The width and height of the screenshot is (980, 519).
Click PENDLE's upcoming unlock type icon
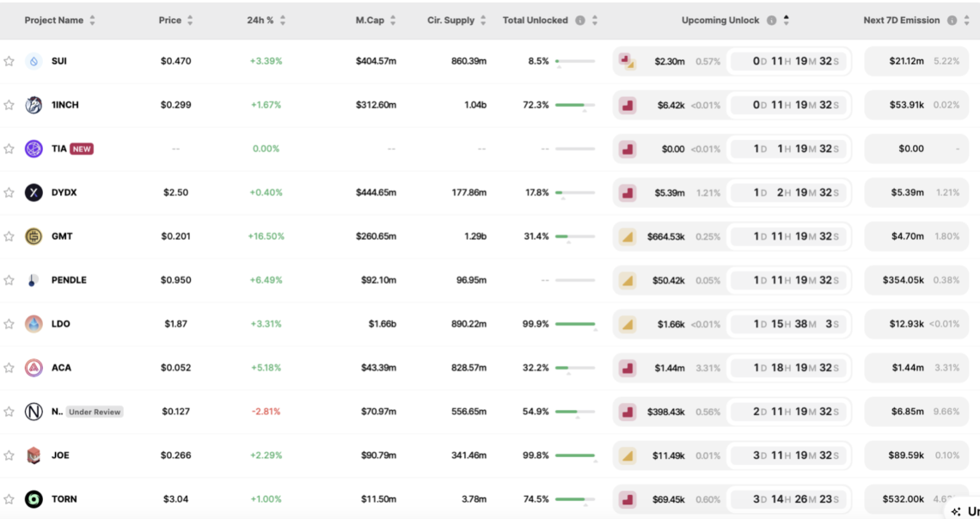[x=627, y=280]
